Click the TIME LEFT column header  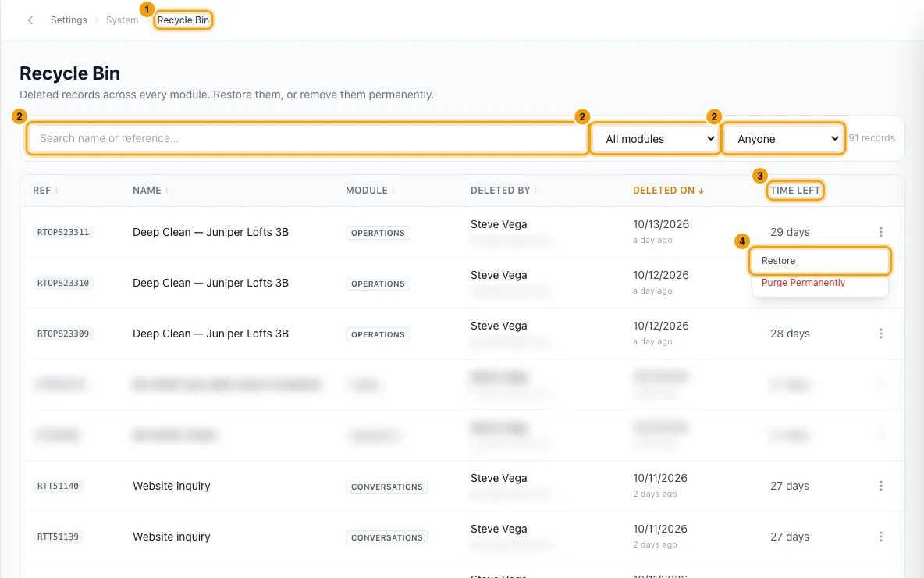point(795,191)
